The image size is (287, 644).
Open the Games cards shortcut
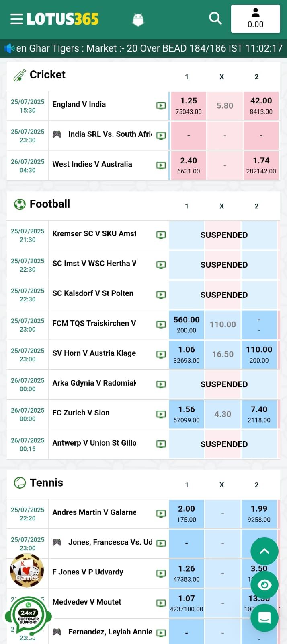pos(27,571)
